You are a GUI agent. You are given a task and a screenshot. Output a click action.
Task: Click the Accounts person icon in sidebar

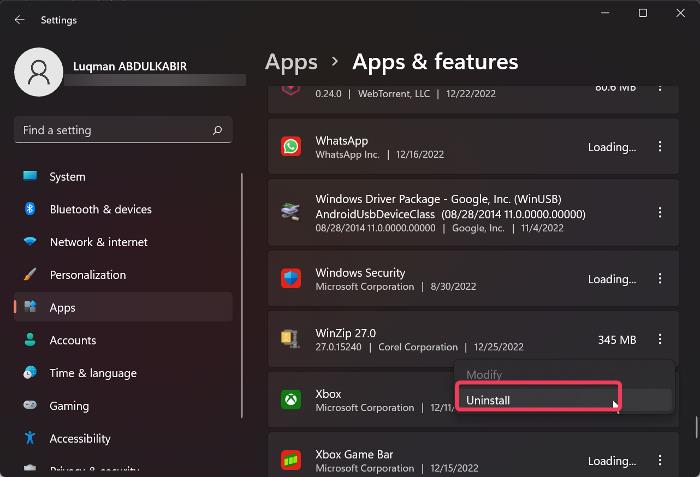(30, 340)
